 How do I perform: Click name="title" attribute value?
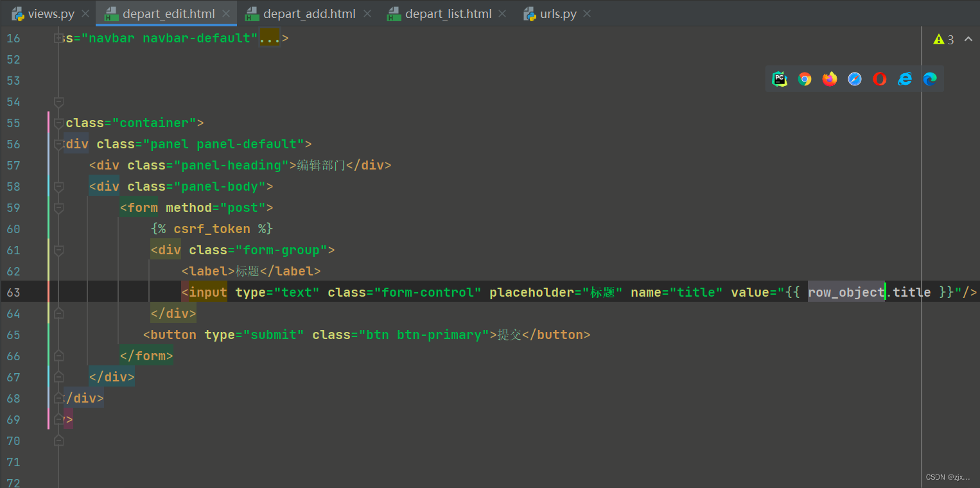pyautogui.click(x=696, y=292)
